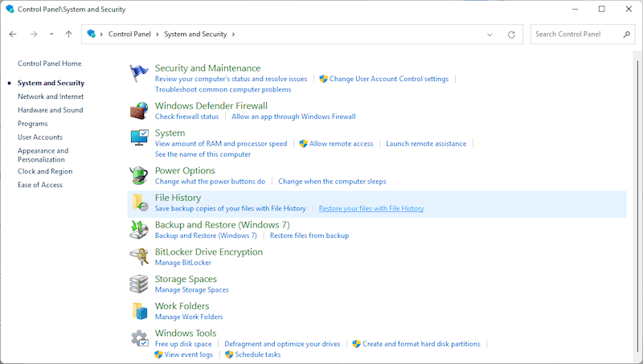The width and height of the screenshot is (643, 364).
Task: Go back with the left arrow button
Action: click(x=13, y=35)
